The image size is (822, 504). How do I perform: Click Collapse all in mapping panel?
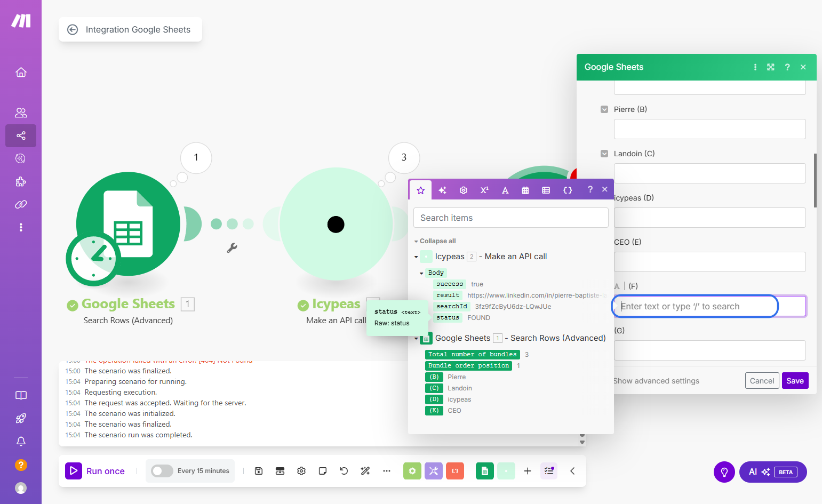[437, 241]
